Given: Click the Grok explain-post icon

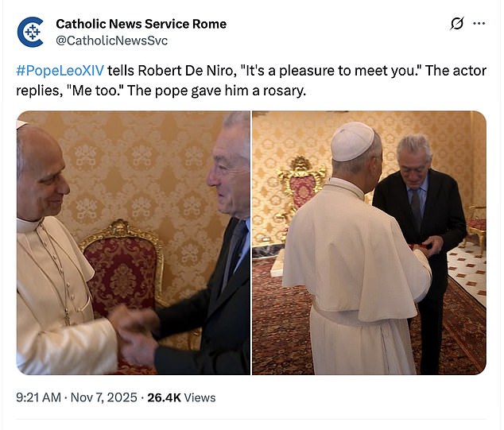Looking at the screenshot, I should coord(456,24).
